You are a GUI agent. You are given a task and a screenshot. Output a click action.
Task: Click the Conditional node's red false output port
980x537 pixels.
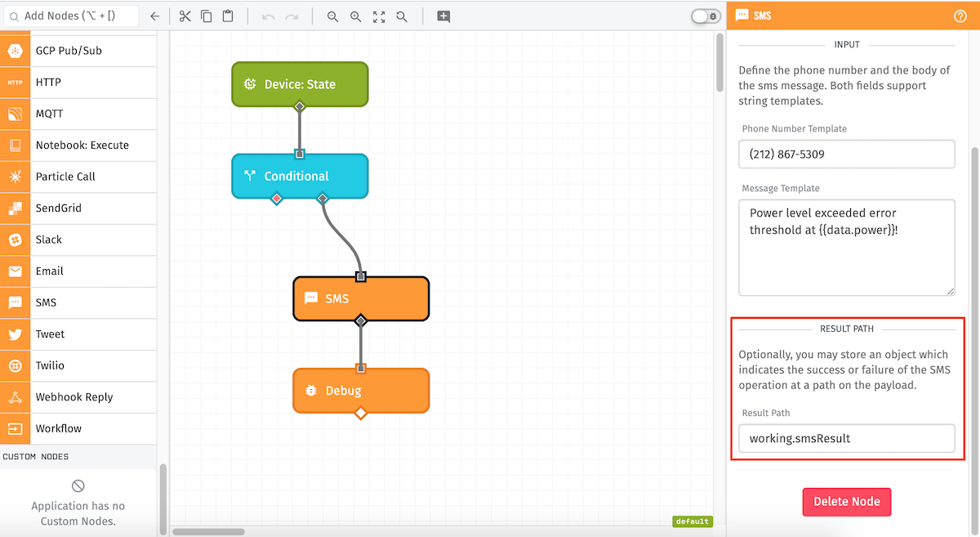[277, 199]
